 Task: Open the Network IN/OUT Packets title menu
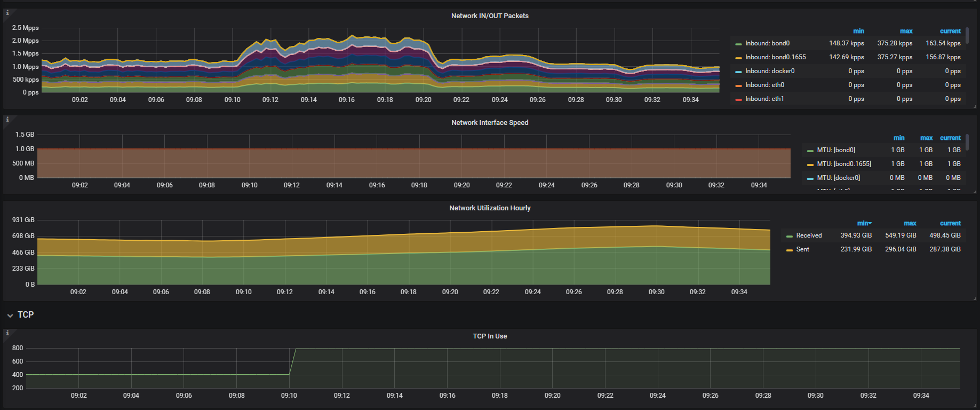(490, 16)
